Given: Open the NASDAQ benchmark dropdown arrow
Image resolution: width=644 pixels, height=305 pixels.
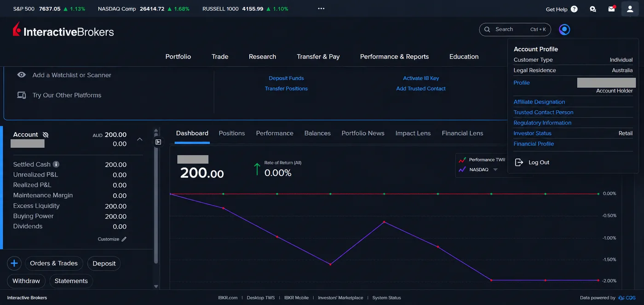Looking at the screenshot, I should [x=495, y=170].
